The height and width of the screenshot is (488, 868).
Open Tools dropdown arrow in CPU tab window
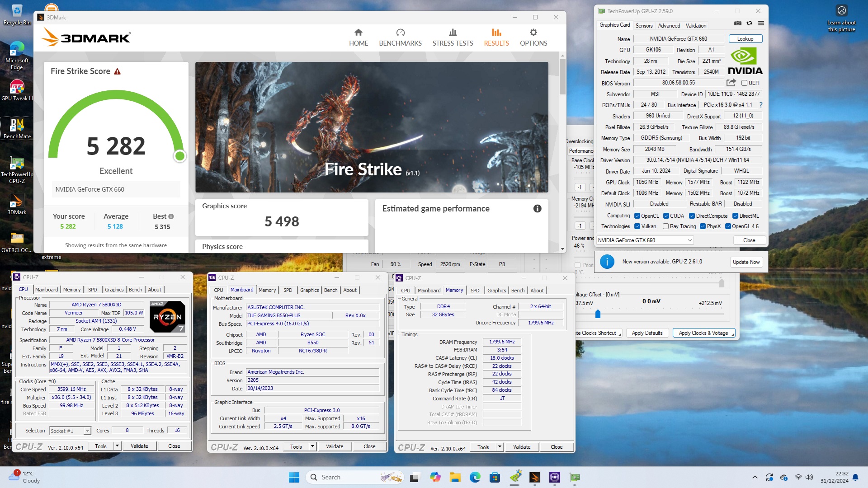(x=117, y=446)
